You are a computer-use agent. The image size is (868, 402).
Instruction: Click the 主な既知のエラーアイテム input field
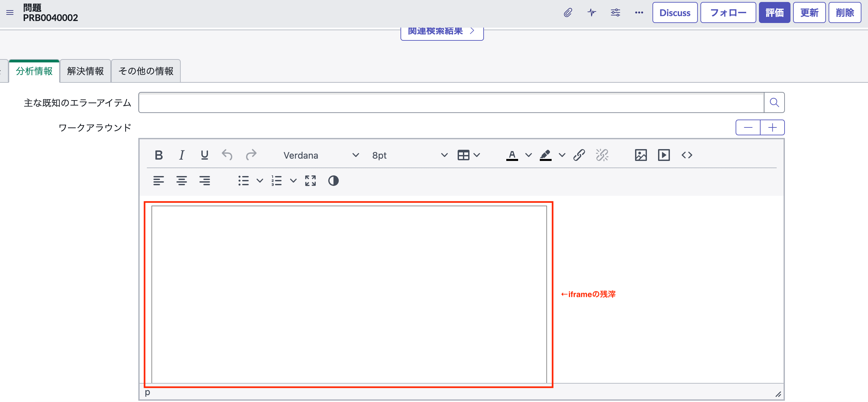pyautogui.click(x=451, y=102)
